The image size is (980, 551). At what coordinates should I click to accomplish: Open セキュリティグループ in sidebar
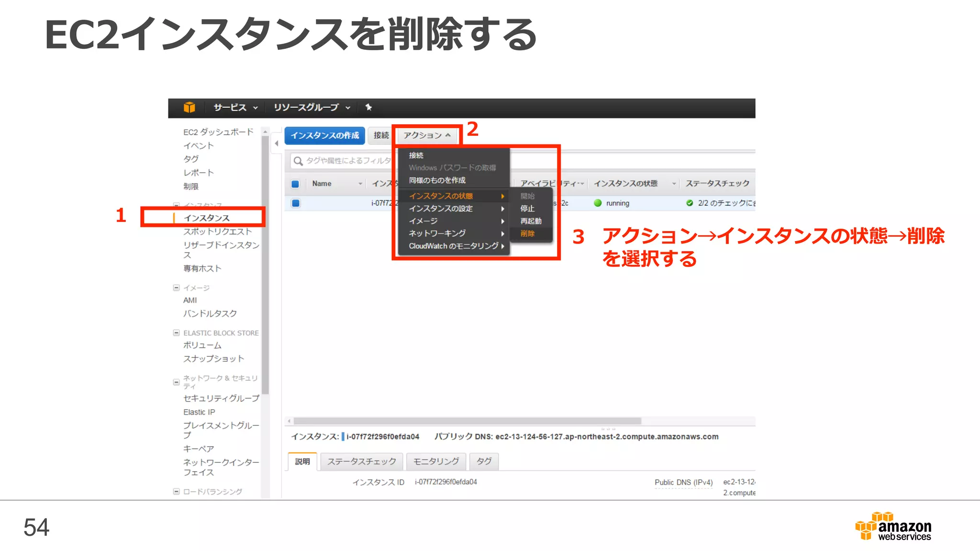[x=221, y=398]
